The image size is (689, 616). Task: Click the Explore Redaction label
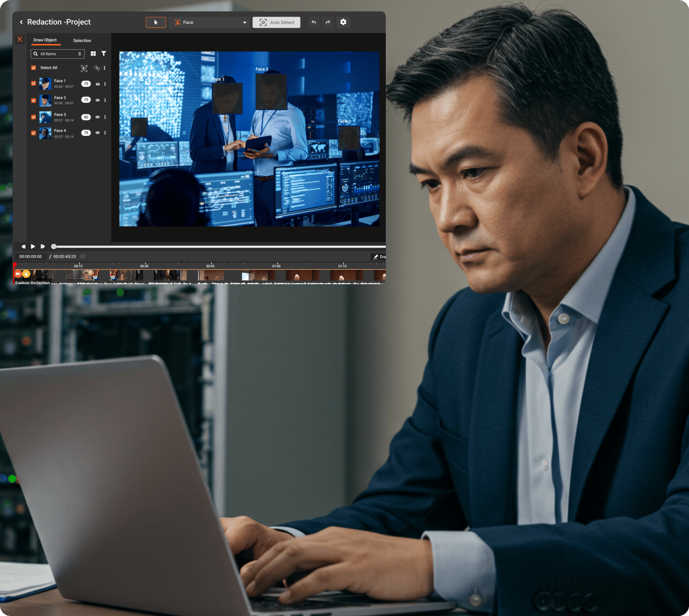pyautogui.click(x=33, y=283)
